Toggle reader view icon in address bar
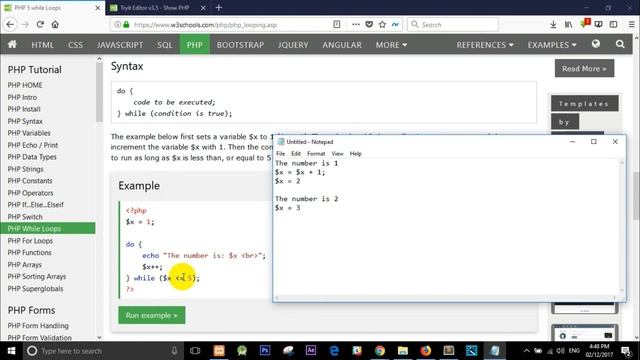Image resolution: width=640 pixels, height=360 pixels. [x=337, y=24]
